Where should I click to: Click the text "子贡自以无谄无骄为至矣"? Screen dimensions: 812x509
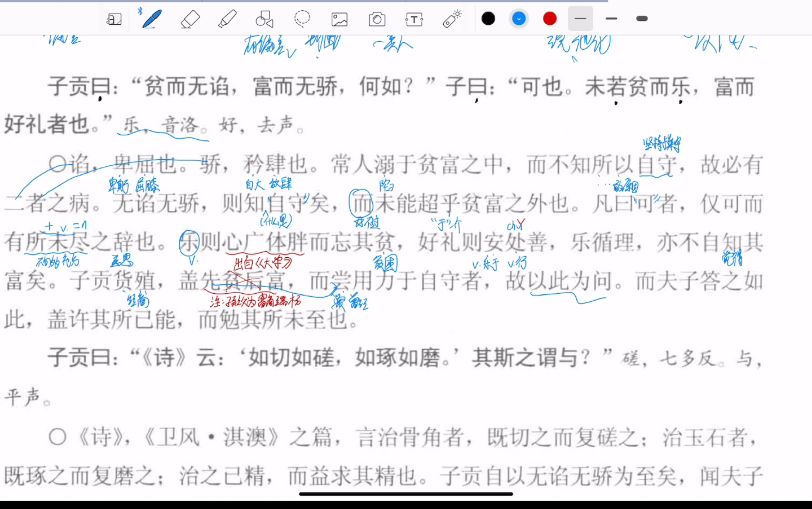558,476
